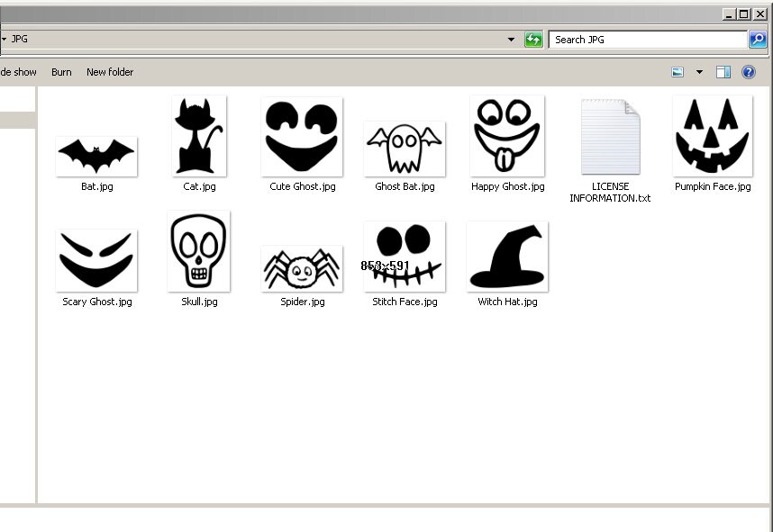Open the LICENSE INFORMATION text file
The width and height of the screenshot is (773, 532).
click(x=609, y=136)
